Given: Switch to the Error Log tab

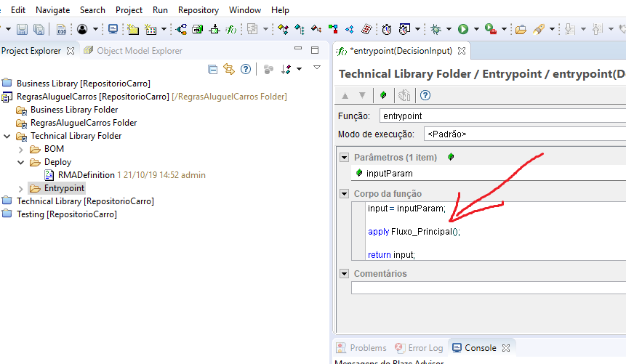Looking at the screenshot, I should point(420,348).
